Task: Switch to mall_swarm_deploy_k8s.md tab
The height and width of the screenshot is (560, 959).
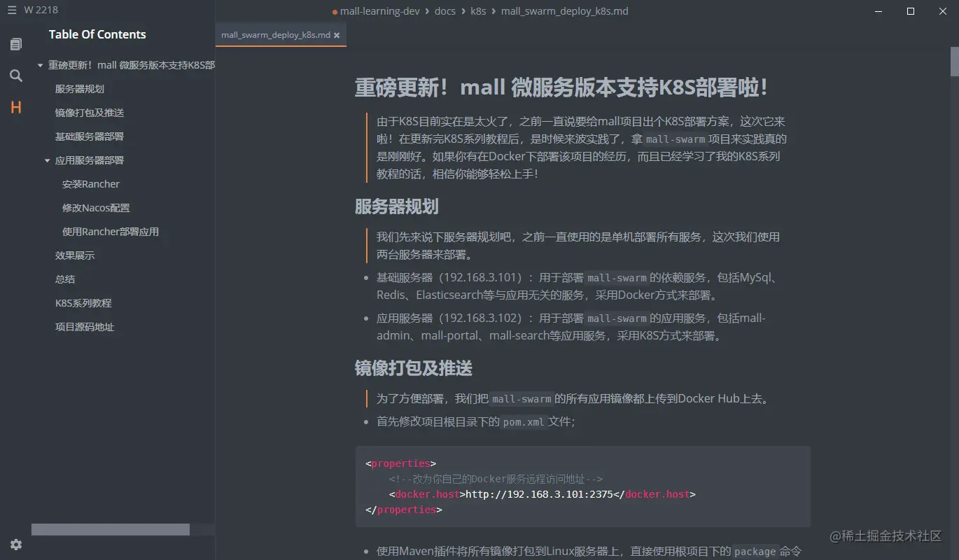Action: pos(281,35)
